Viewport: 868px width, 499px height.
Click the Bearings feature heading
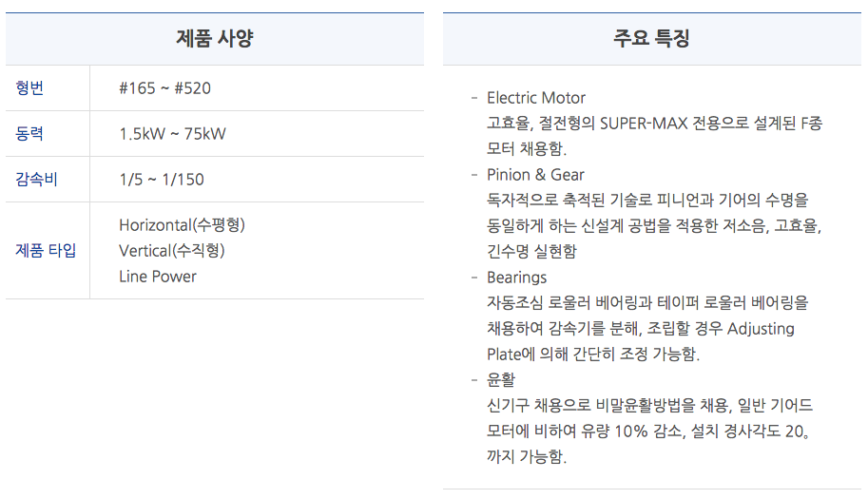[x=516, y=278]
